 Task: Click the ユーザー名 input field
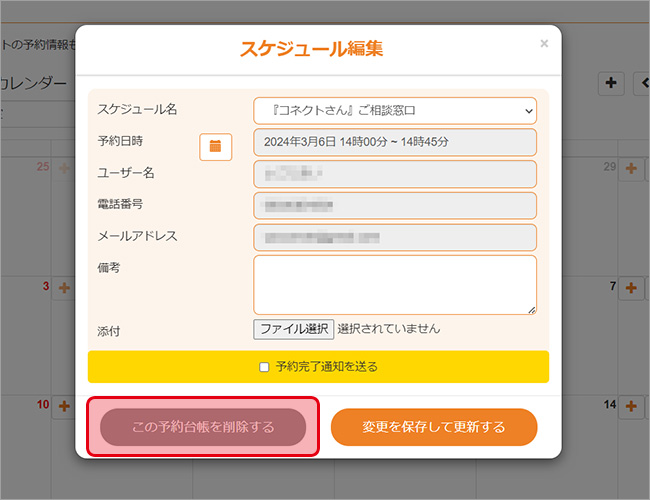(395, 174)
